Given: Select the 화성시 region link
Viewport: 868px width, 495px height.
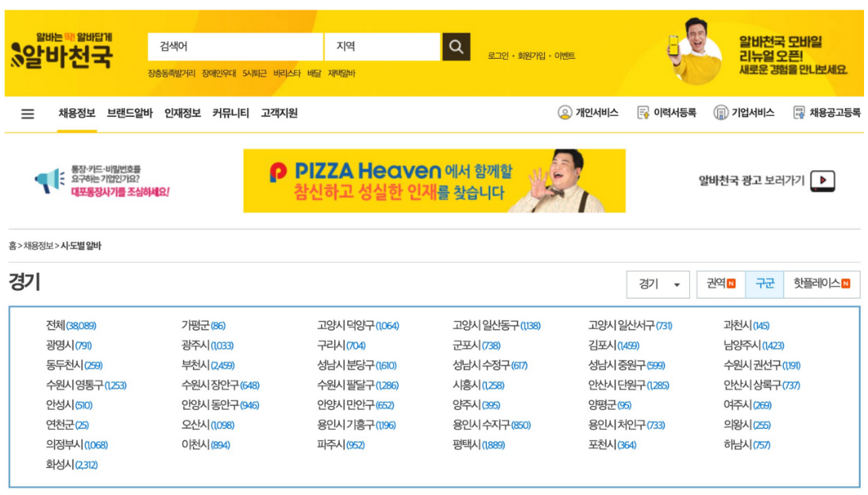Looking at the screenshot, I should (x=71, y=465).
